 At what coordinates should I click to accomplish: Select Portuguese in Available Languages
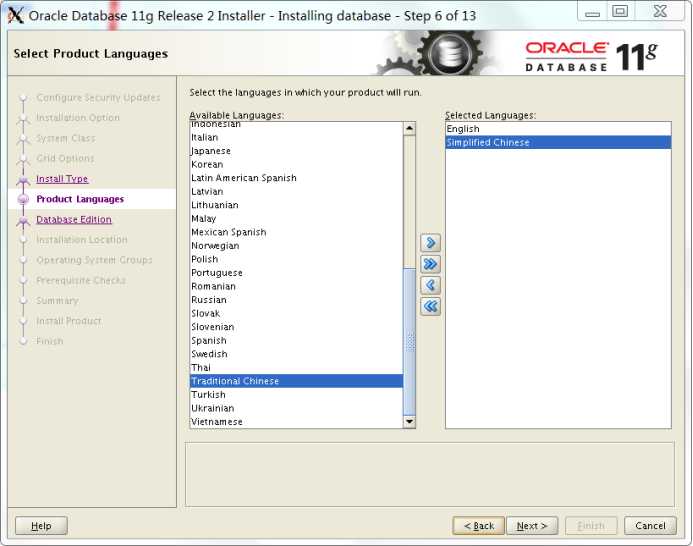297,273
